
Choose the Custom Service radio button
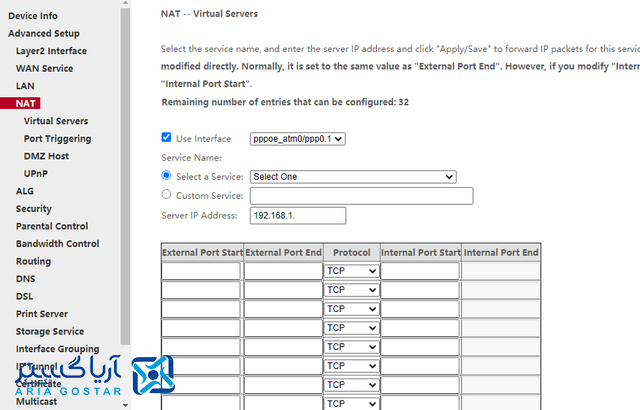click(x=167, y=195)
